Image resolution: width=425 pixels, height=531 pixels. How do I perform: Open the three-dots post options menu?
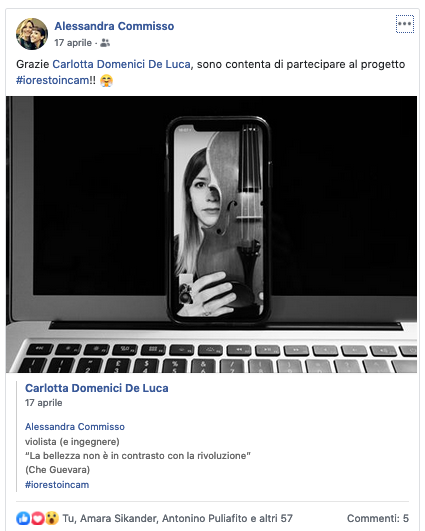tap(405, 24)
